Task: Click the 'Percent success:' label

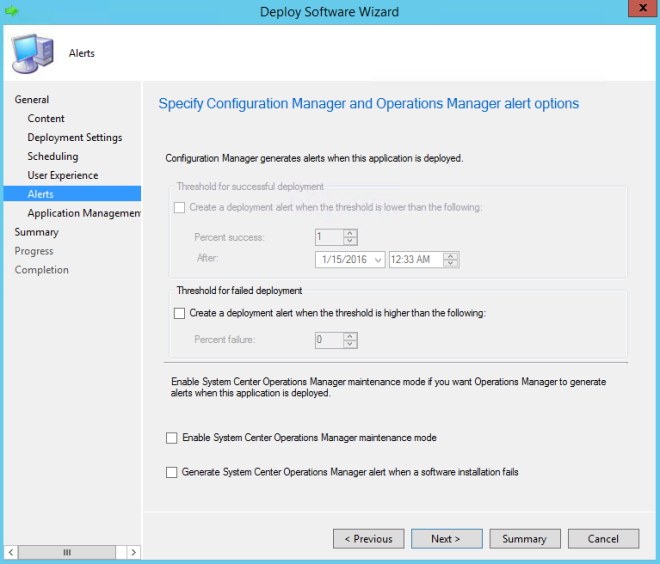Action: pyautogui.click(x=229, y=237)
